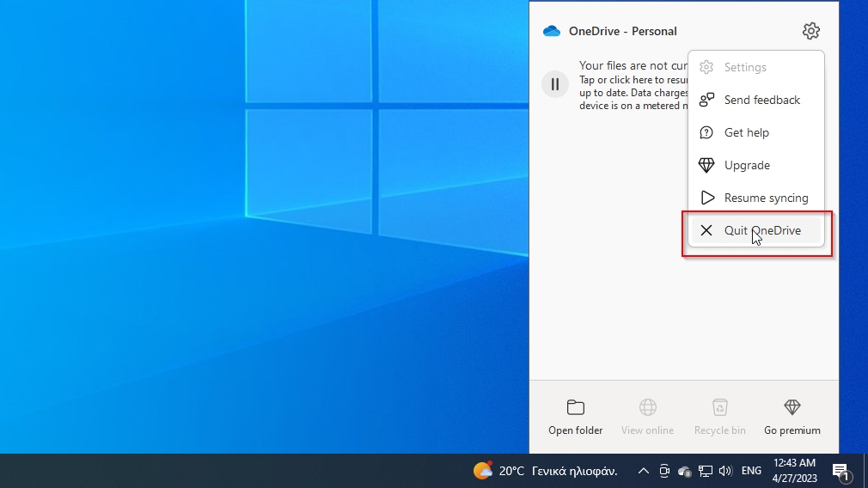
Task: Click the View online globe icon
Action: coord(647,407)
